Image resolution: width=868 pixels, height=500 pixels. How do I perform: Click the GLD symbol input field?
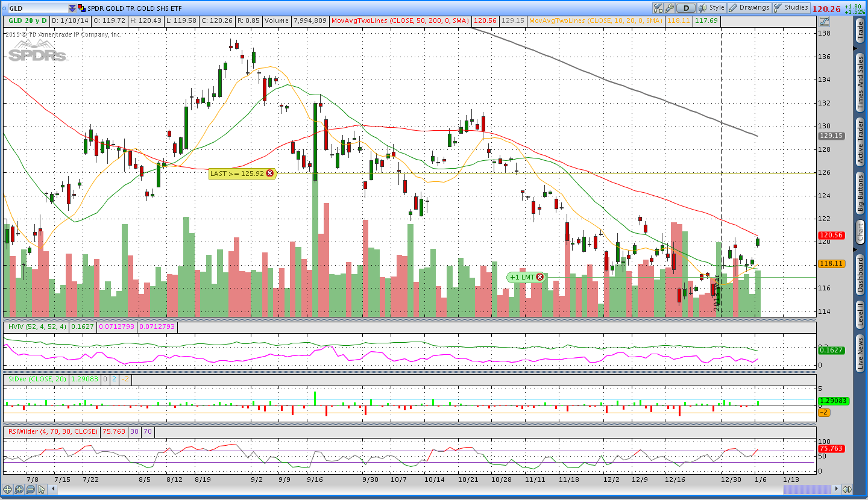[37, 8]
